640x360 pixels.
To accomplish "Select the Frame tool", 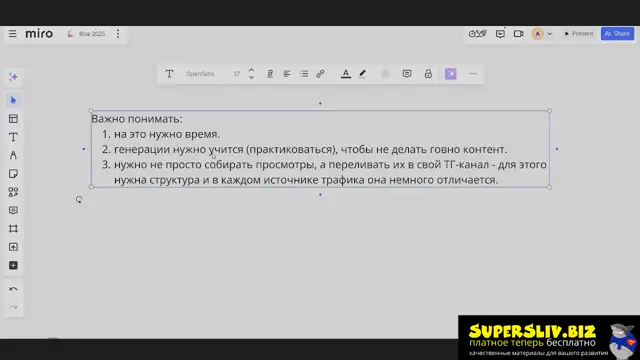I will pos(13,229).
